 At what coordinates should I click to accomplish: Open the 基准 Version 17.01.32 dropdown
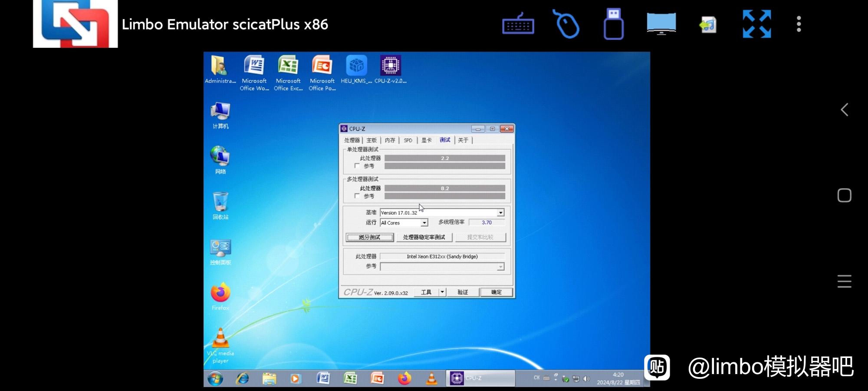click(500, 212)
